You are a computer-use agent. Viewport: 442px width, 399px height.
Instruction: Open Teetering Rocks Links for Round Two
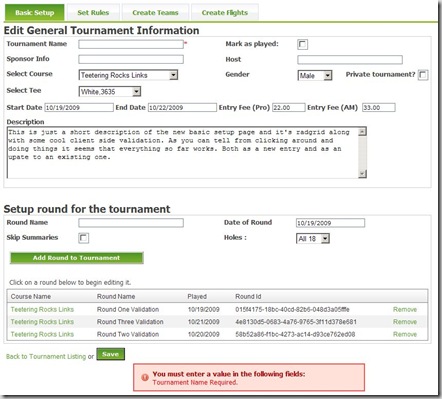[42, 334]
